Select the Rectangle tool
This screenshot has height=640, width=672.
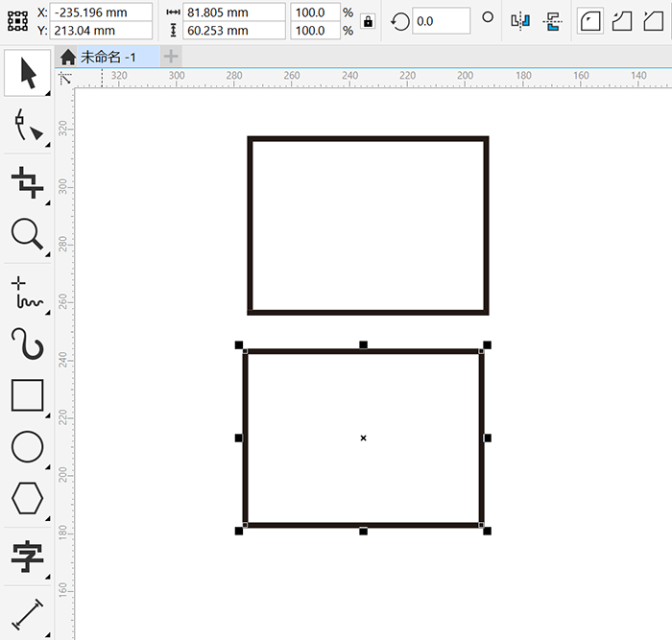[27, 394]
